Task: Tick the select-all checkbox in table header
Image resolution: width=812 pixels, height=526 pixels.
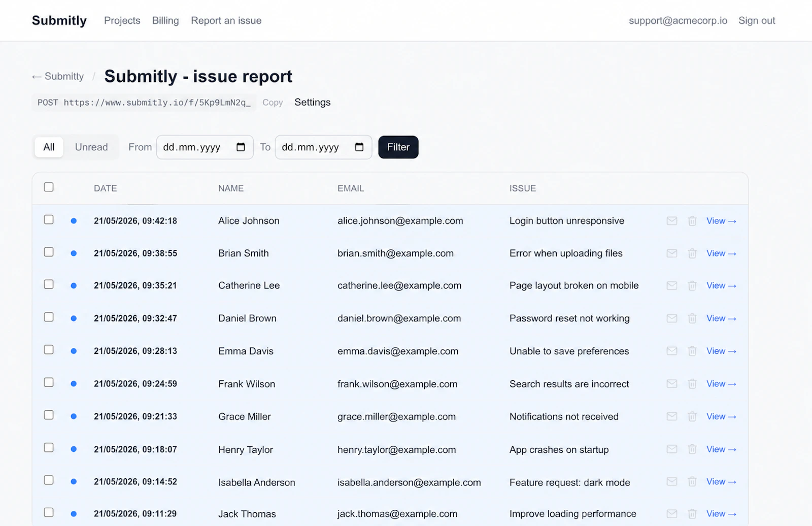Action: click(49, 187)
